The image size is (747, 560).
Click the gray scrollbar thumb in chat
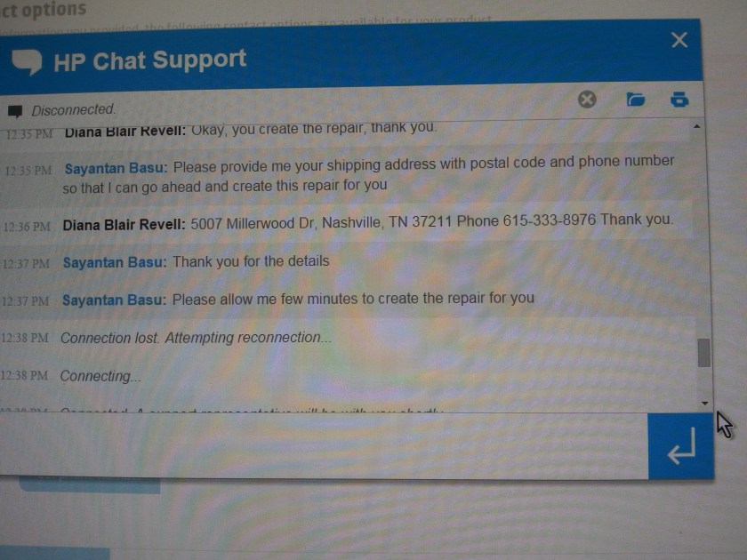pyautogui.click(x=704, y=353)
